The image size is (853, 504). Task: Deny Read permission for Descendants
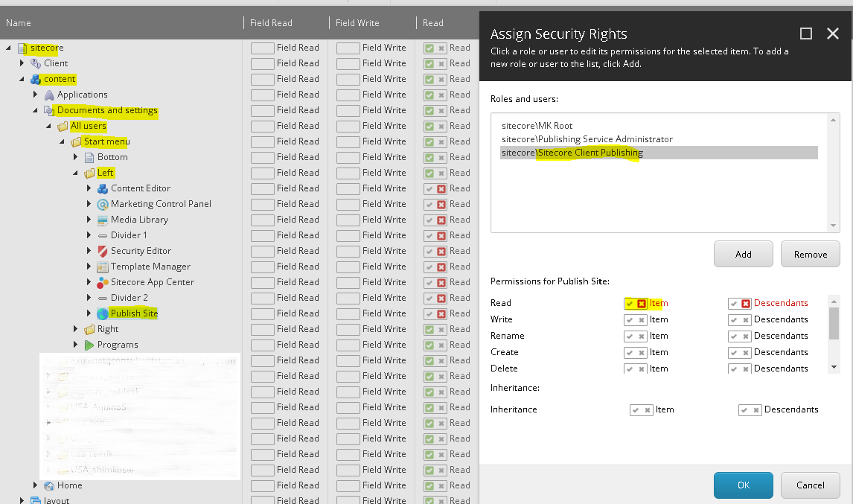(x=746, y=304)
